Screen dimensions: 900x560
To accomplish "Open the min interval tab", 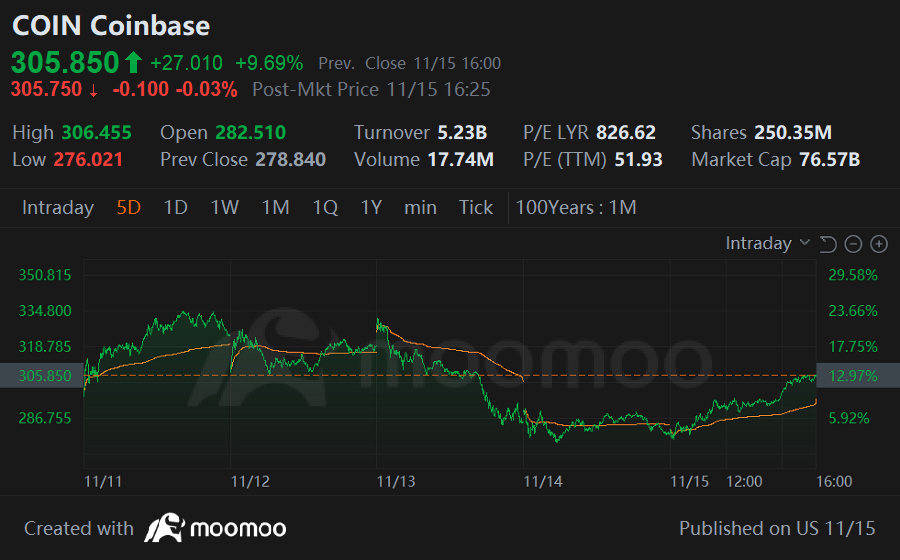I will [420, 207].
